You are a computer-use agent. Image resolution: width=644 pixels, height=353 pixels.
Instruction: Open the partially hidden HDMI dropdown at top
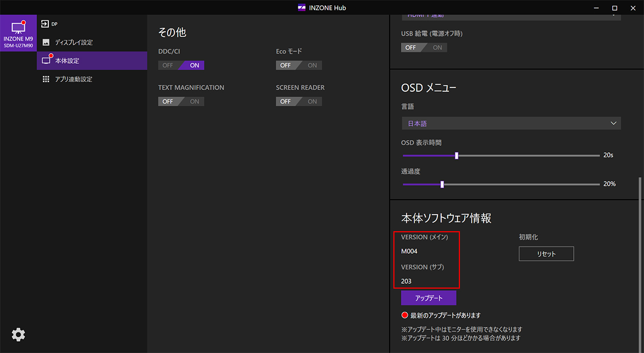[511, 16]
